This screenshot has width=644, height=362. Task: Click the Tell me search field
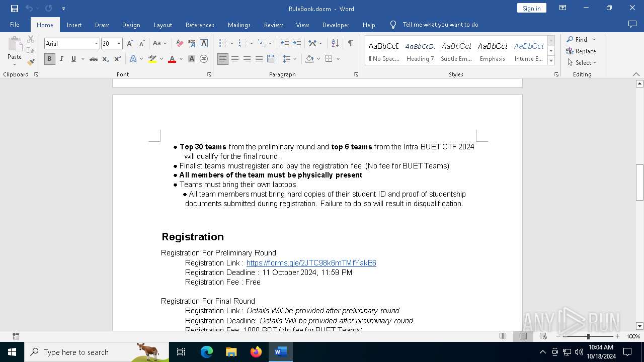pos(440,25)
